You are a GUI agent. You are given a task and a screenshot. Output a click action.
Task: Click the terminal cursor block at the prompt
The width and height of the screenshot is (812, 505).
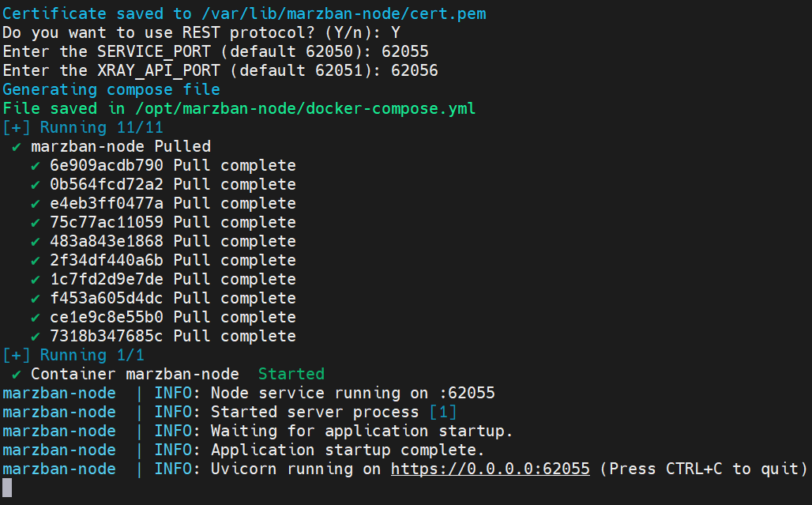8,488
